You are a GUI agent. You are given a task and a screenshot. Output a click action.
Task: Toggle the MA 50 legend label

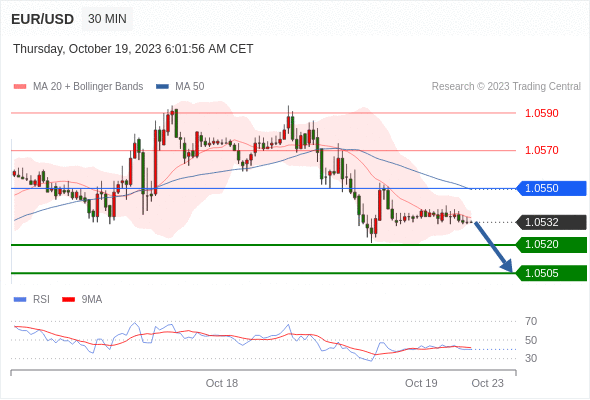click(190, 87)
